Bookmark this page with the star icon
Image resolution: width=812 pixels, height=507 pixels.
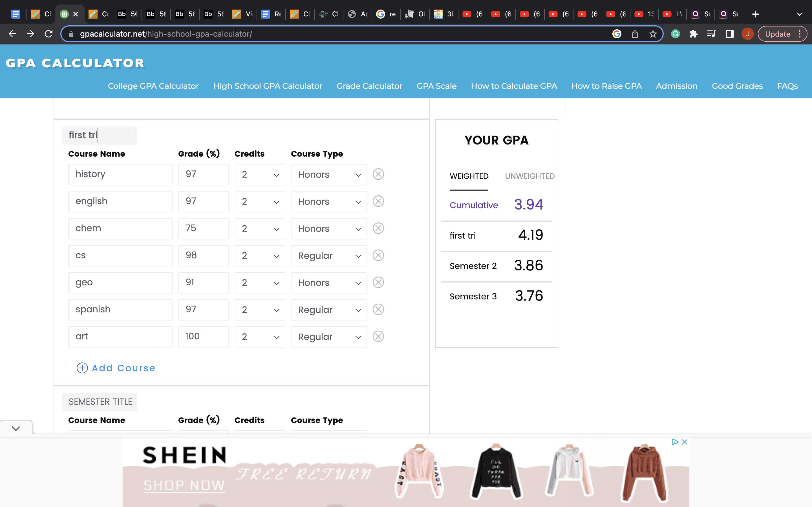[x=653, y=34]
